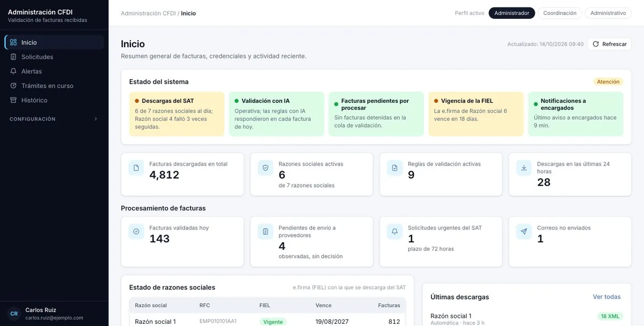644x326 pixels.
Task: Open the Facturas pendientes por procesar card
Action: pos(376,114)
